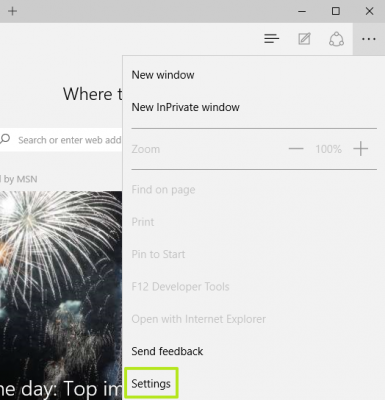The image size is (385, 400).
Task: Decrease zoom with the minus icon
Action: coord(296,149)
